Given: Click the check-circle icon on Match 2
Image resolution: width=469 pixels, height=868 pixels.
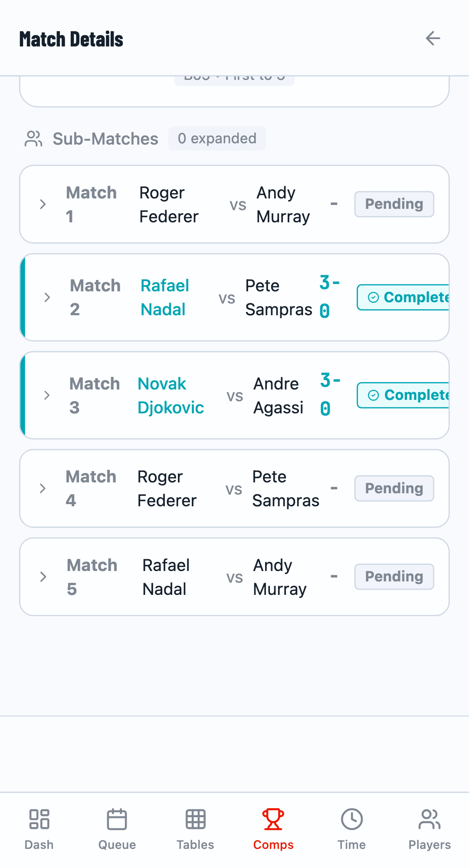Looking at the screenshot, I should coord(373,297).
